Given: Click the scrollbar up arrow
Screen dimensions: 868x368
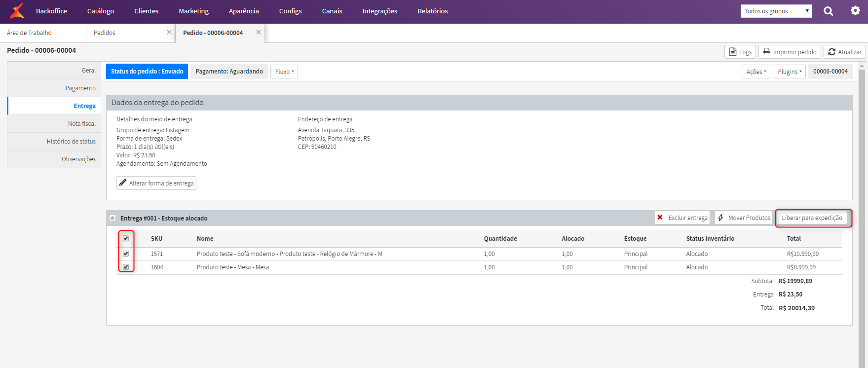Looking at the screenshot, I should coord(862,65).
